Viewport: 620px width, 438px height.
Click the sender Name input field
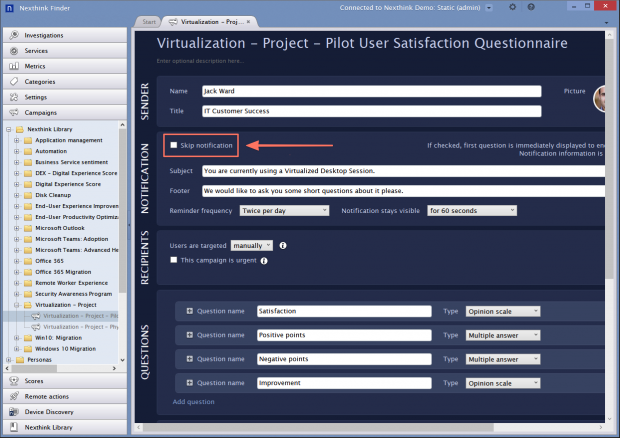click(x=372, y=91)
